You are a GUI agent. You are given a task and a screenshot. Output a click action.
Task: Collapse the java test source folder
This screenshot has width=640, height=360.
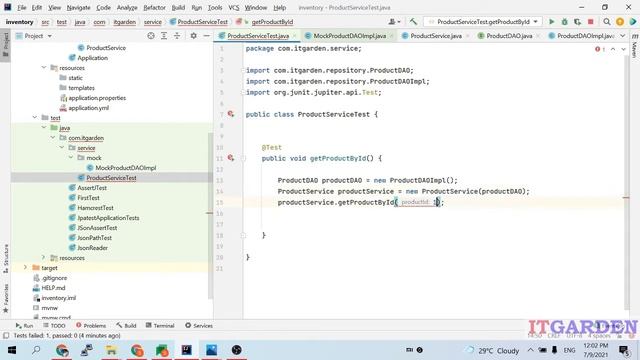tap(44, 128)
